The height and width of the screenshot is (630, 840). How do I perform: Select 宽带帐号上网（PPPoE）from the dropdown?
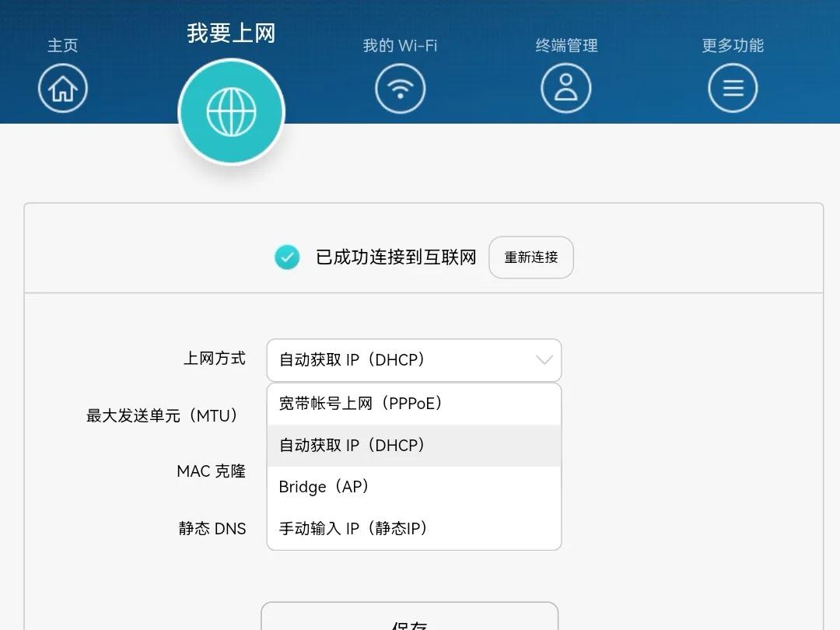[x=362, y=404]
